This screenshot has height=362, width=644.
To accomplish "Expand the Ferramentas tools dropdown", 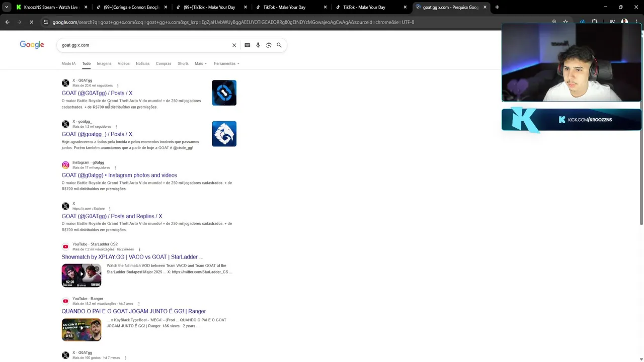I will (226, 64).
